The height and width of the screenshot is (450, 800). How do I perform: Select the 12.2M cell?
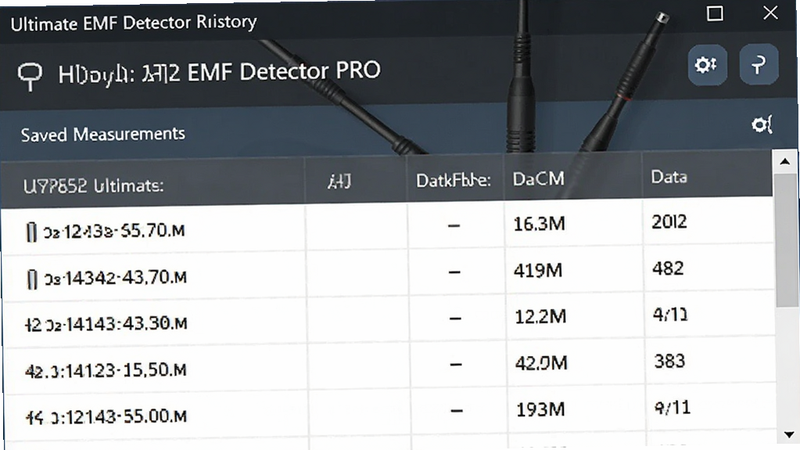point(540,316)
